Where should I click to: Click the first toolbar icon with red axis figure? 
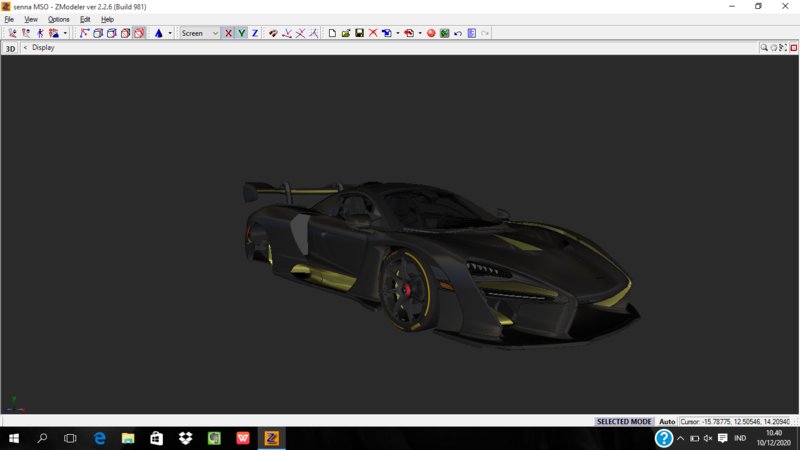12,33
